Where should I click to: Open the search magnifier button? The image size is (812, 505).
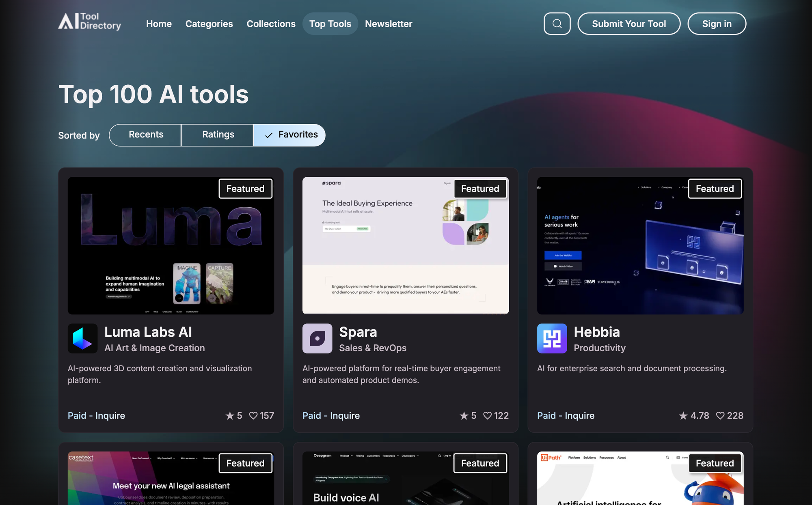pyautogui.click(x=557, y=24)
